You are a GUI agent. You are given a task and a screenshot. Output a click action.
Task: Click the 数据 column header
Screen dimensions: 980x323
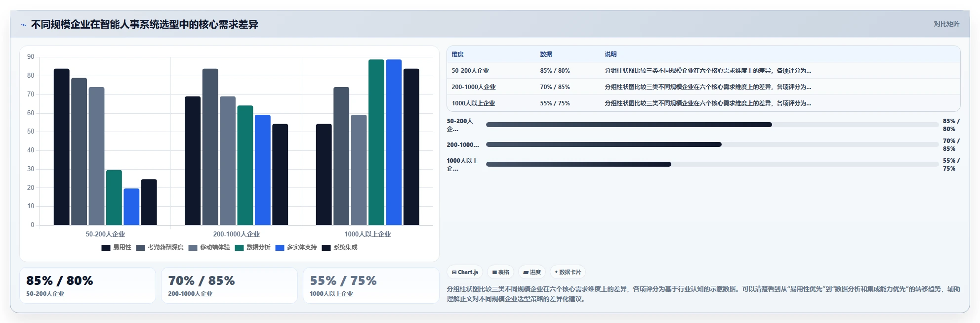pyautogui.click(x=546, y=54)
